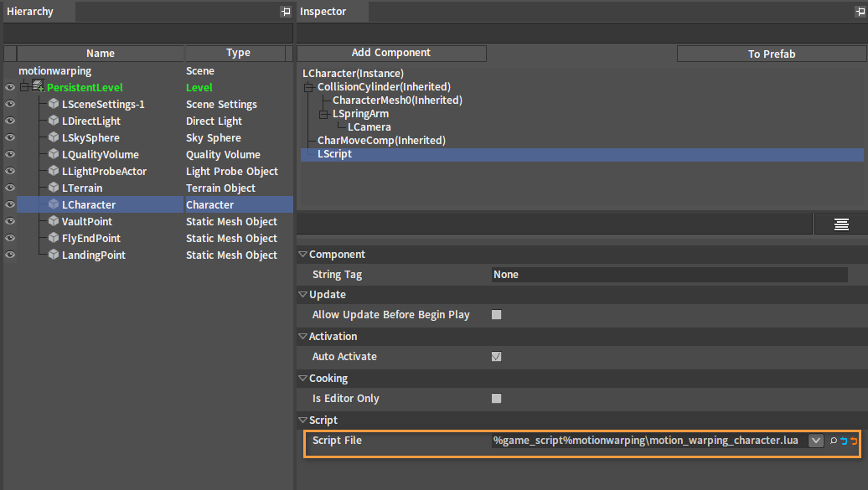This screenshot has width=868, height=490.
Task: Toggle FlyEndPoint visibility eye
Action: pos(10,238)
